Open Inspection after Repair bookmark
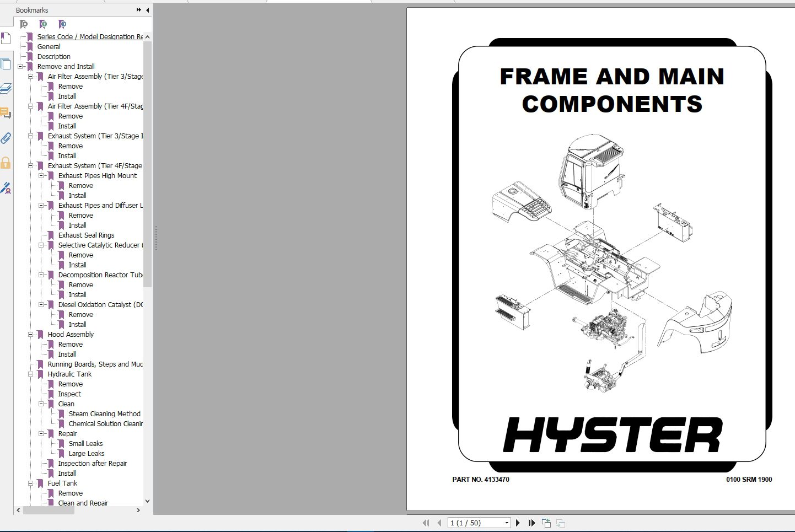Image resolution: width=795 pixels, height=532 pixels. pyautogui.click(x=92, y=464)
